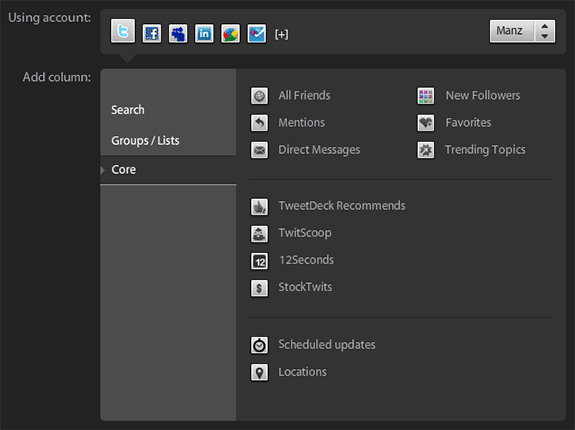The width and height of the screenshot is (575, 430).
Task: Add the TwitScoop column
Action: pos(305,233)
